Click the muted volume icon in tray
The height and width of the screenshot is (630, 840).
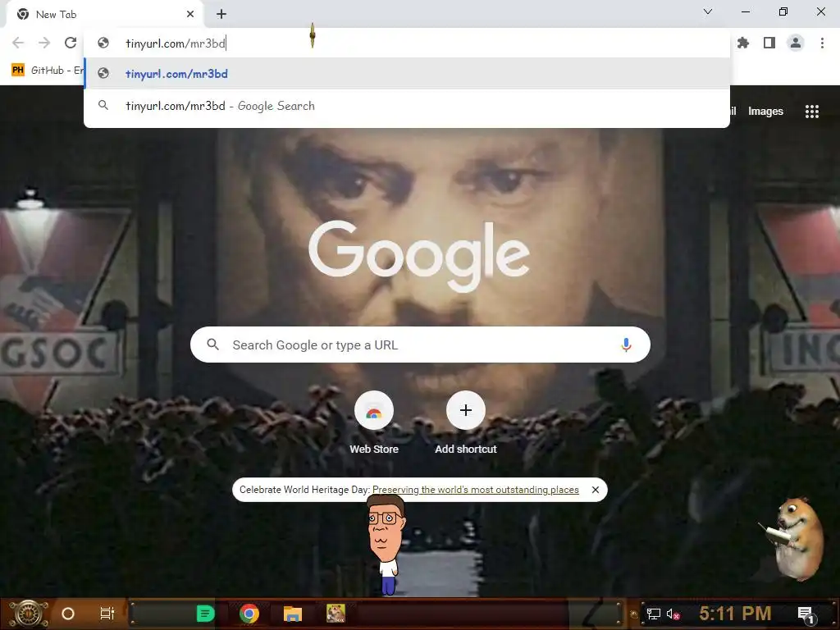[x=673, y=614]
